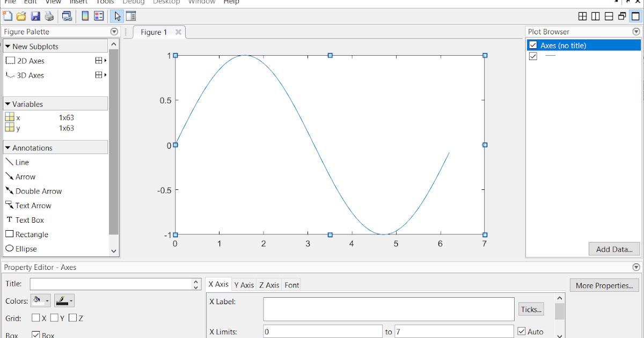Viewport: 644px width, 338px height.
Task: Click the Save figure toolbar icon
Action: [35, 16]
